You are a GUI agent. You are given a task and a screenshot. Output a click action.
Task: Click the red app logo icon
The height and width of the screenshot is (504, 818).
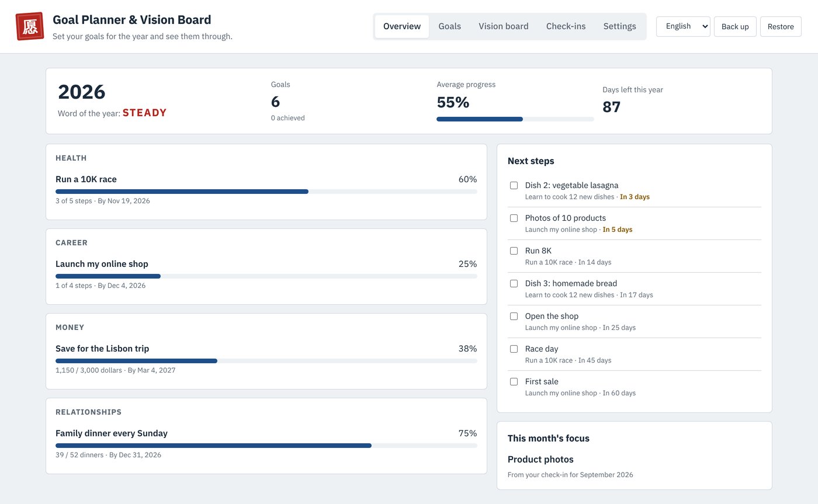point(30,26)
